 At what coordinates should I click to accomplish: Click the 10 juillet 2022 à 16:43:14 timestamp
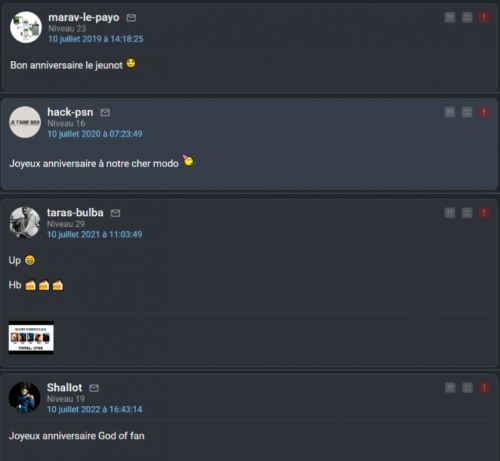click(94, 409)
